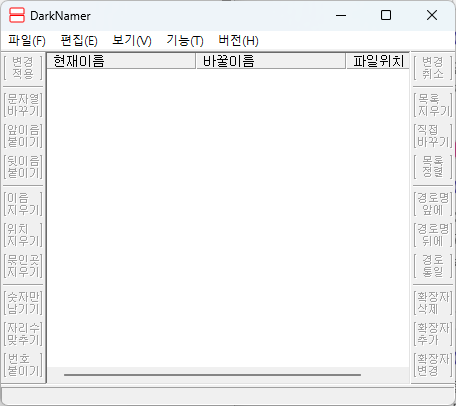Click the DarkNamer app icon in title bar
Screen dimensions: 456x406
[17, 15]
